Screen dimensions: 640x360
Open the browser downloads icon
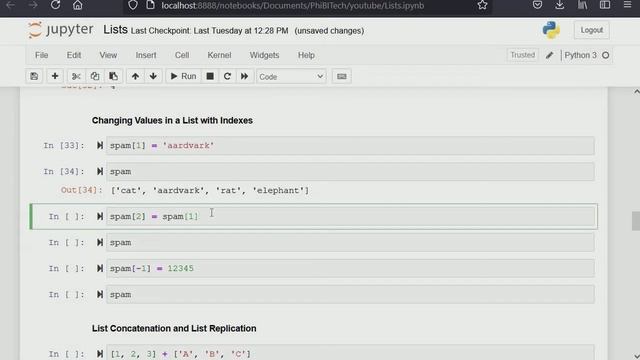560,5
